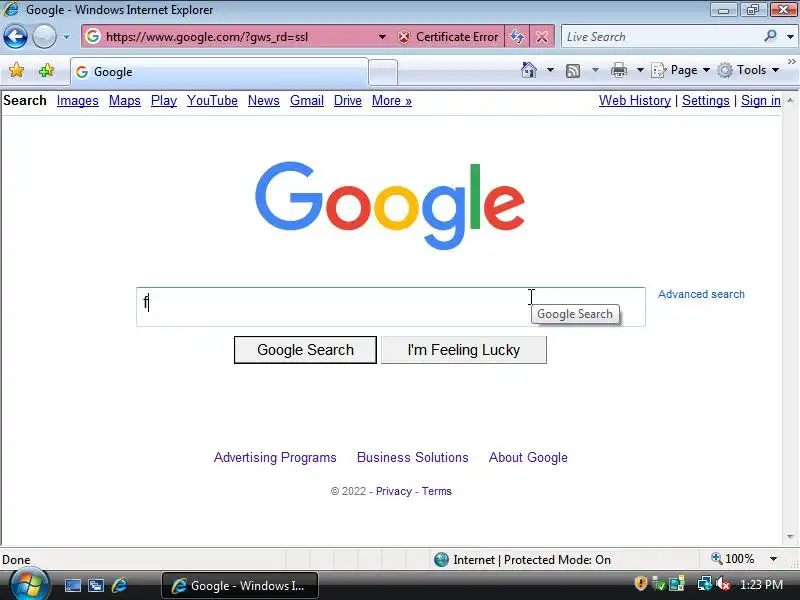Open the Page menu
800x600 pixels.
coord(681,70)
